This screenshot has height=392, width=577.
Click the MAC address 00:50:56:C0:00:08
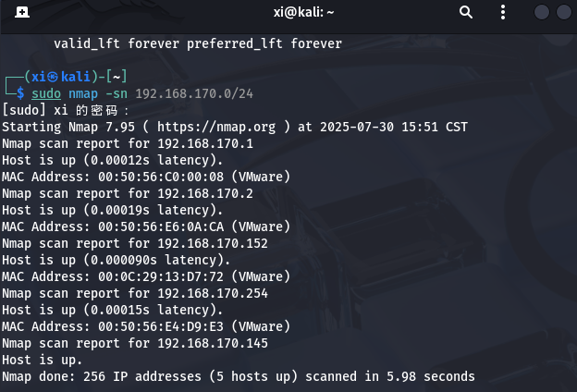[x=161, y=177]
